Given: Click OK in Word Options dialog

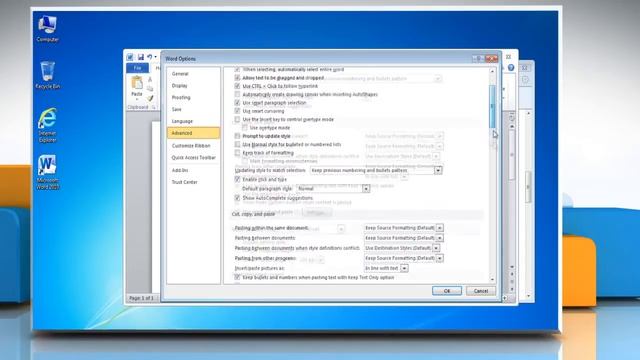Looking at the screenshot, I should (x=447, y=291).
